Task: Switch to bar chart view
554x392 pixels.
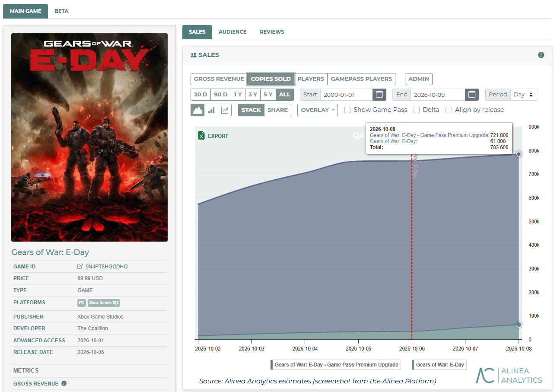Action: 211,110
